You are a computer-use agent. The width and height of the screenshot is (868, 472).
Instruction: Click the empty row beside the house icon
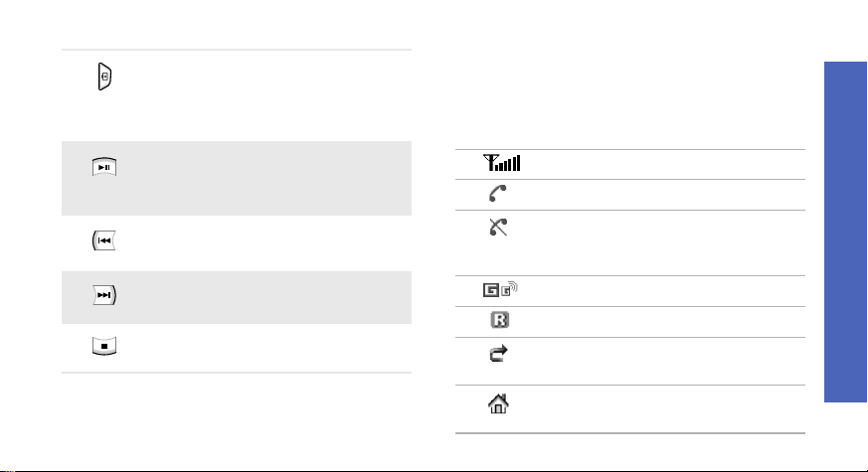(630, 409)
